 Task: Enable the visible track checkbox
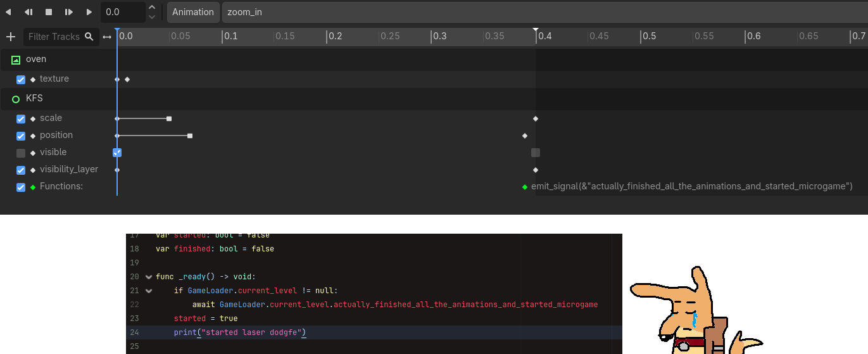(x=21, y=153)
